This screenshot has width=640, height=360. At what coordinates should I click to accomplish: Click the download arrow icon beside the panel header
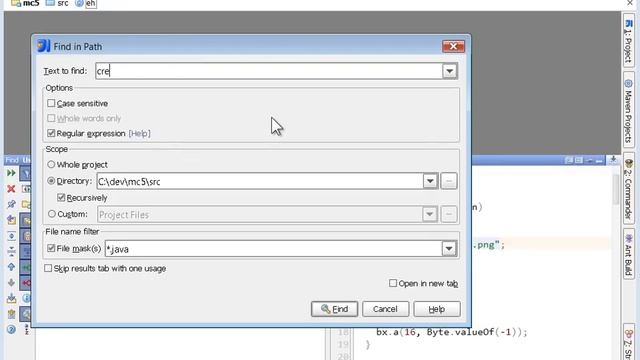613,160
